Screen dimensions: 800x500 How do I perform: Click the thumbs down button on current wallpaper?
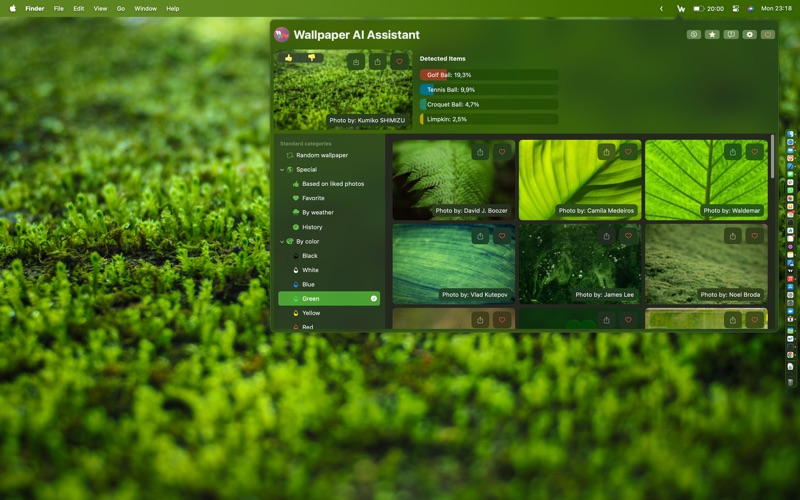[x=311, y=58]
